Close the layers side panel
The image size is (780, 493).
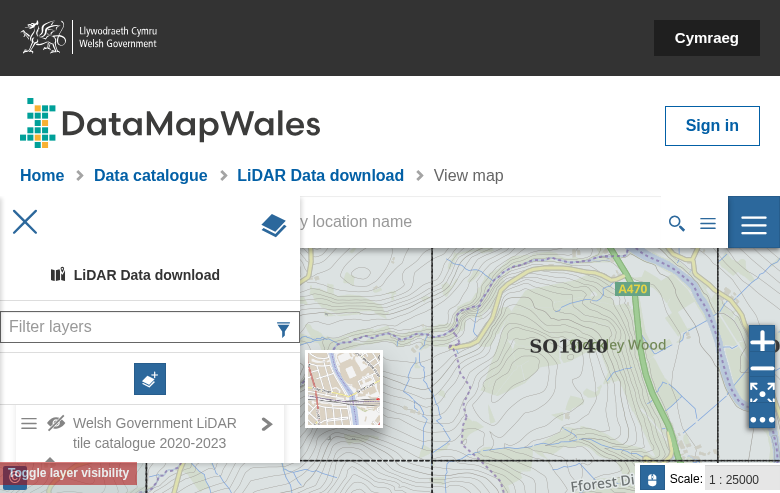click(x=25, y=222)
